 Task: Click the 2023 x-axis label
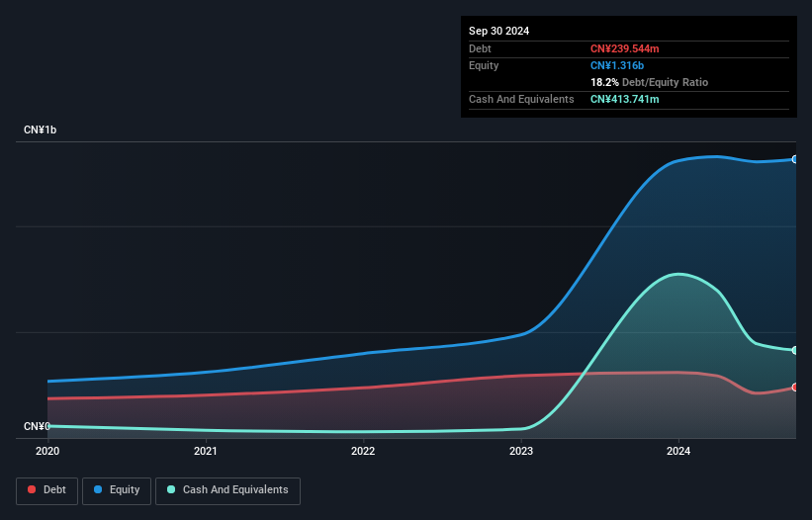521,451
